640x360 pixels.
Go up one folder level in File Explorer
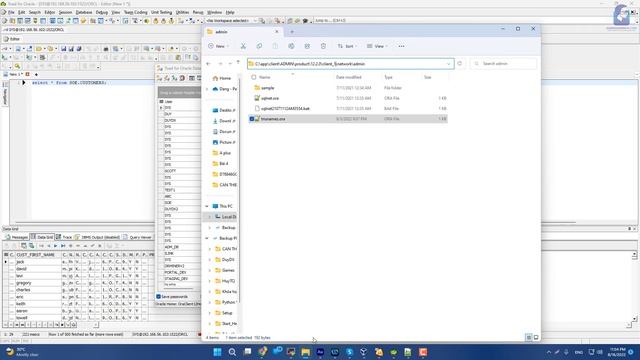tap(238, 63)
